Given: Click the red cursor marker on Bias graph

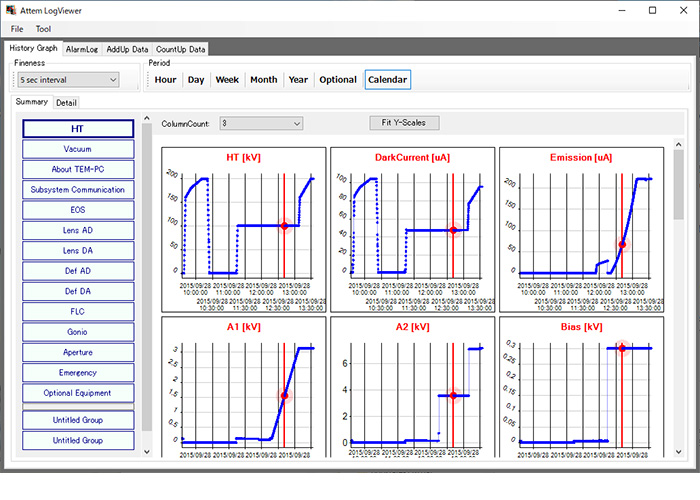Looking at the screenshot, I should pyautogui.click(x=622, y=348).
